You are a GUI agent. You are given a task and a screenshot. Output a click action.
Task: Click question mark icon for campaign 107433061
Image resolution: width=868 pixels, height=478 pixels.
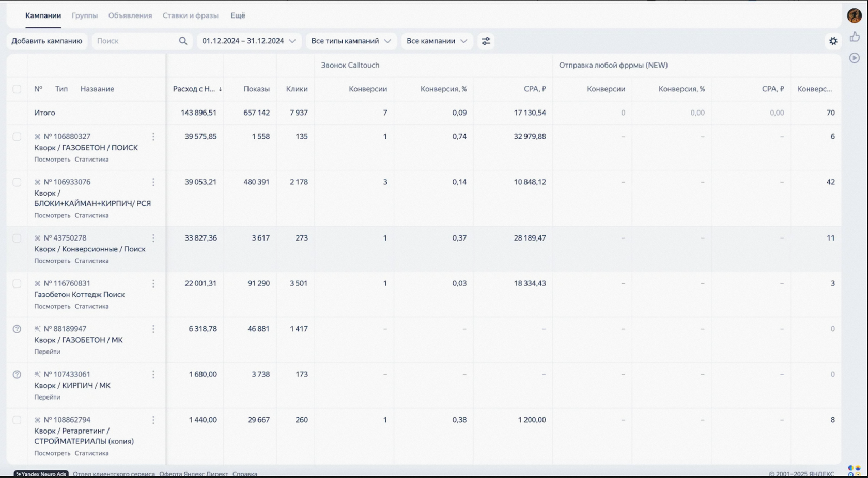point(17,374)
